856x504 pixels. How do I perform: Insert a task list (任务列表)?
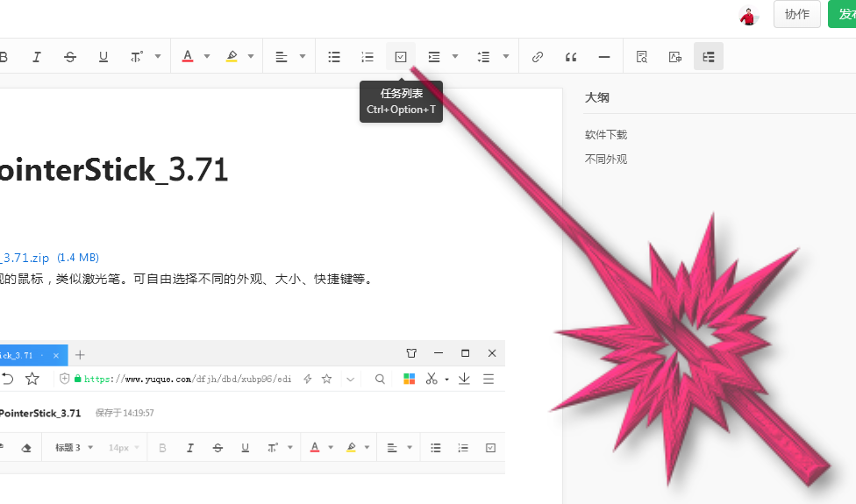pos(401,57)
